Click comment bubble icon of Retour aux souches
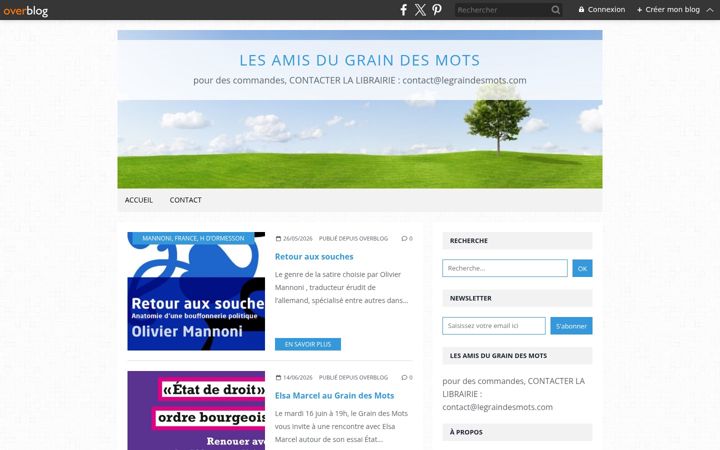This screenshot has height=450, width=720. (x=404, y=238)
